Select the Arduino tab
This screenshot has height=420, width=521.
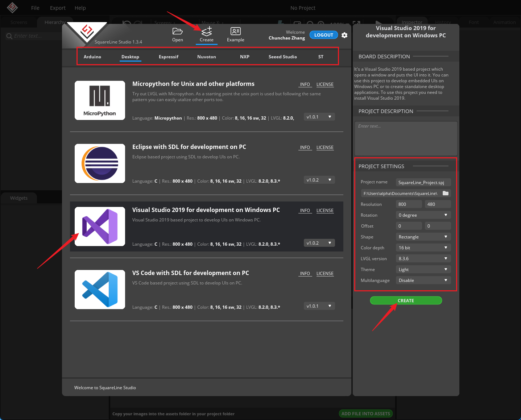click(92, 57)
